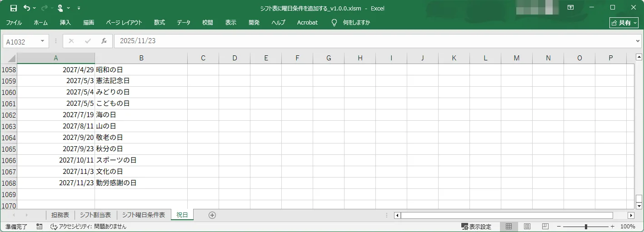The width and height of the screenshot is (644, 232).
Task: Click アクセシビリティ: 問題ありません status
Action: click(89, 227)
